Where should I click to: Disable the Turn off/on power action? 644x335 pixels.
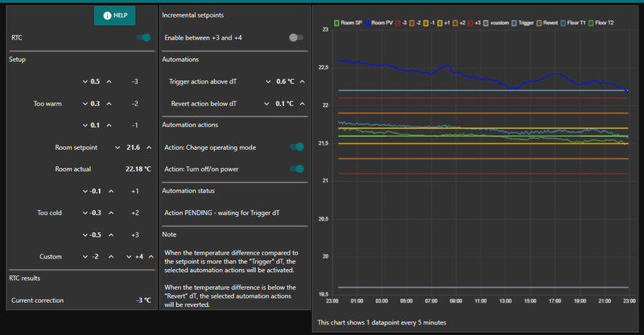297,168
